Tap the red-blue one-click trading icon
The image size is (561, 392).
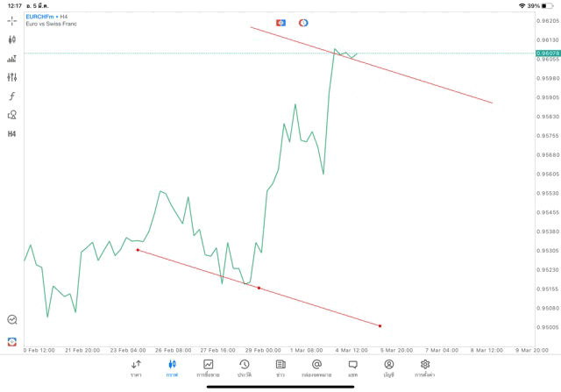coord(280,22)
